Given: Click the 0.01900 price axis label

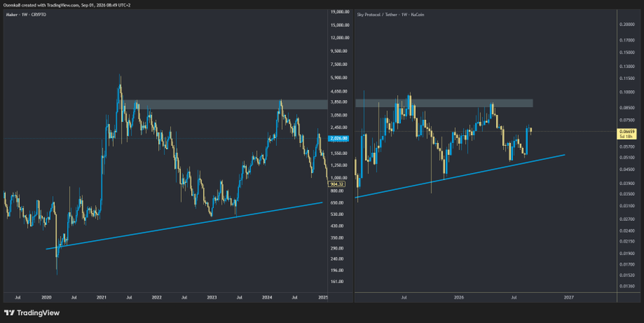Looking at the screenshot, I should [x=627, y=253].
